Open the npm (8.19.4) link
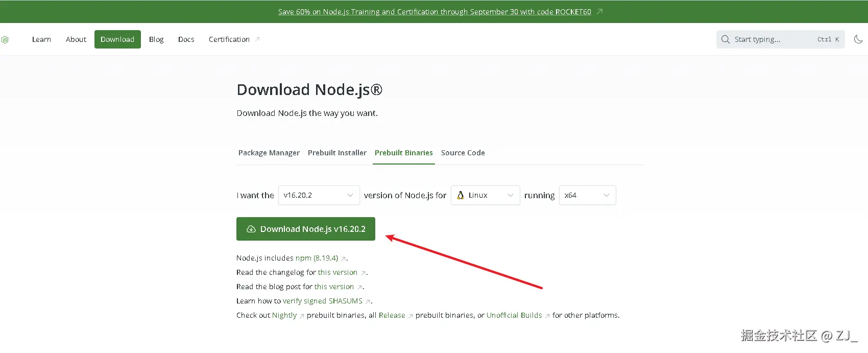Screen dimensions: 868x353 pyautogui.click(x=317, y=258)
